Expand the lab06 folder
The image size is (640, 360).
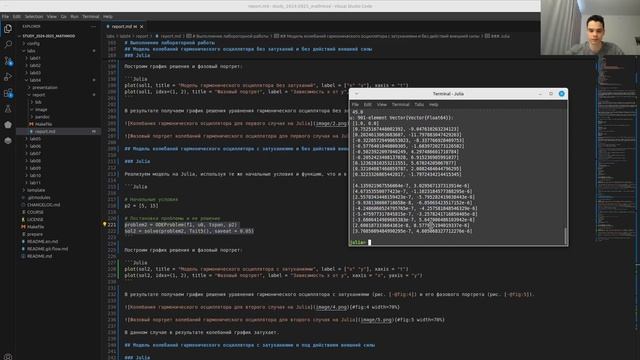(35, 146)
